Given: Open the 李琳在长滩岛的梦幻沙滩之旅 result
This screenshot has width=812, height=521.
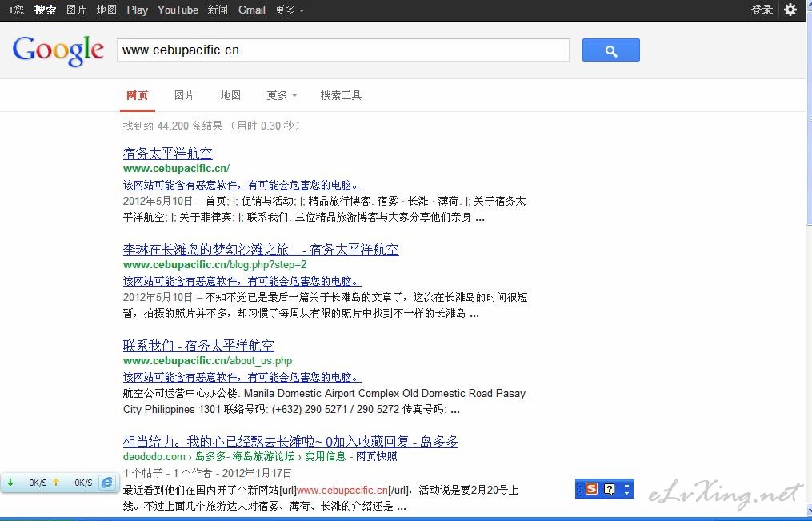Looking at the screenshot, I should click(x=261, y=250).
